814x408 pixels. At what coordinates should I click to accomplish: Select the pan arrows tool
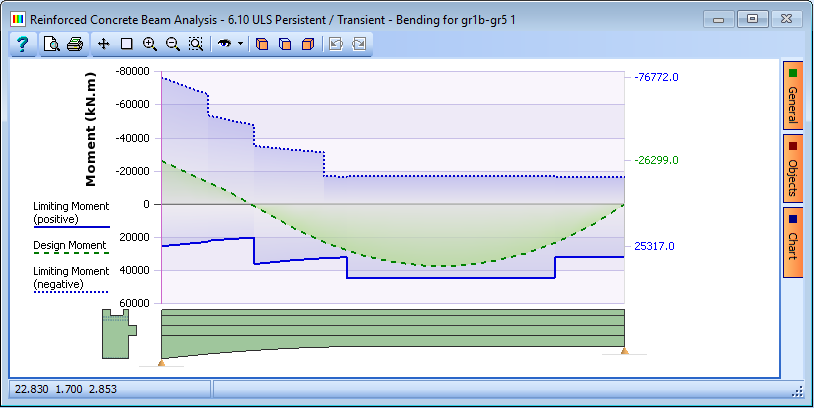coord(104,44)
